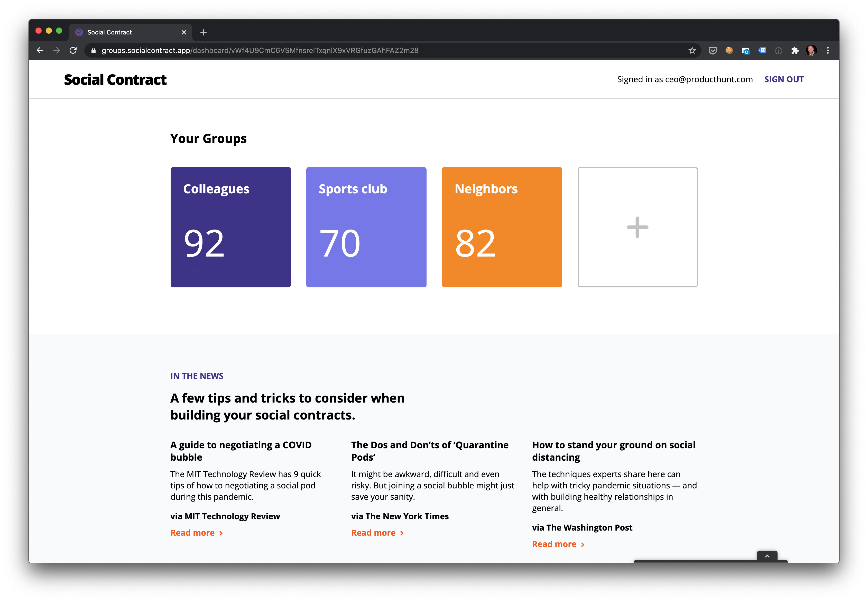868x601 pixels.
Task: Open the Colleagues group card
Action: [x=230, y=227]
